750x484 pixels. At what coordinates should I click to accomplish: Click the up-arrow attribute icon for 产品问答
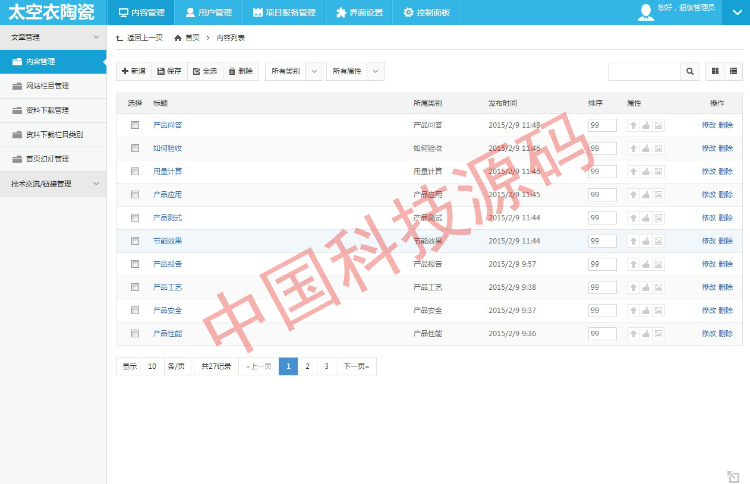coord(633,125)
